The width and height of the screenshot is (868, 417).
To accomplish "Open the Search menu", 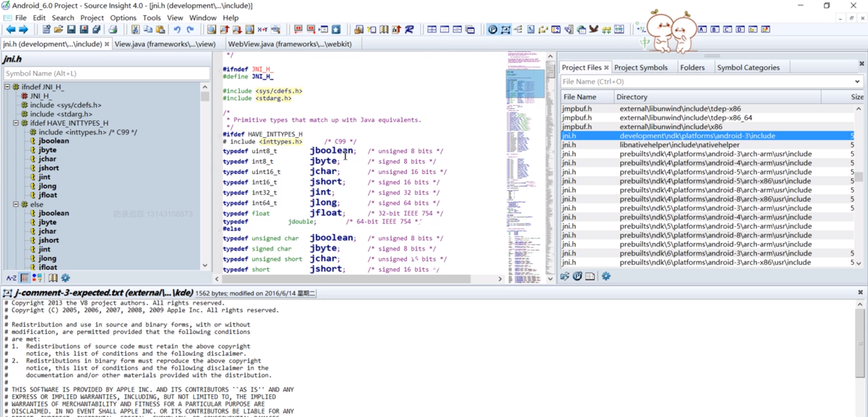I will tap(63, 17).
